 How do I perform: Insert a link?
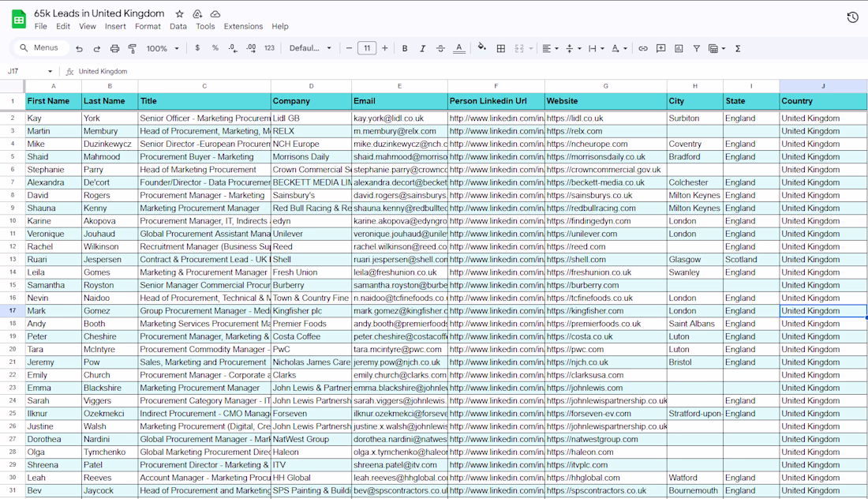pyautogui.click(x=642, y=49)
